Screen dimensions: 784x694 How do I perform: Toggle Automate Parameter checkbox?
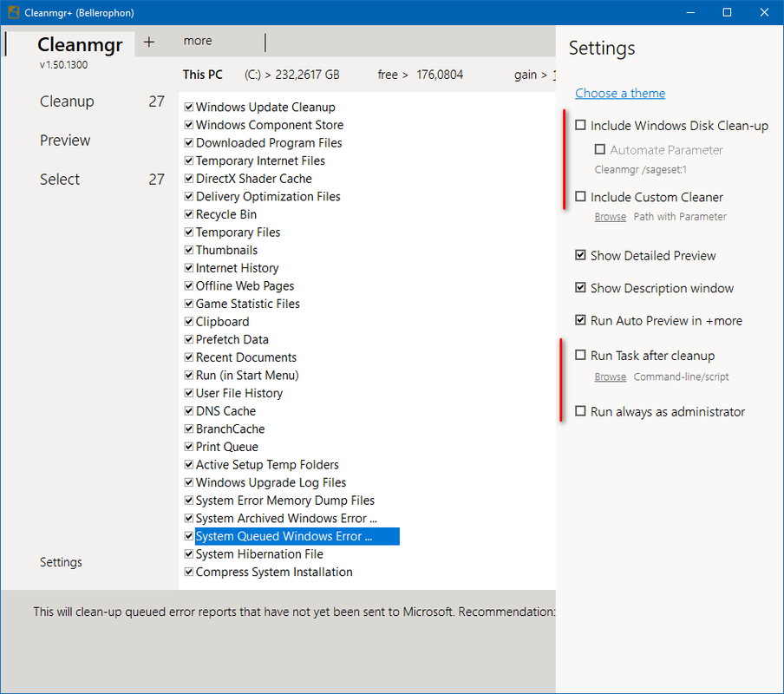tap(600, 149)
